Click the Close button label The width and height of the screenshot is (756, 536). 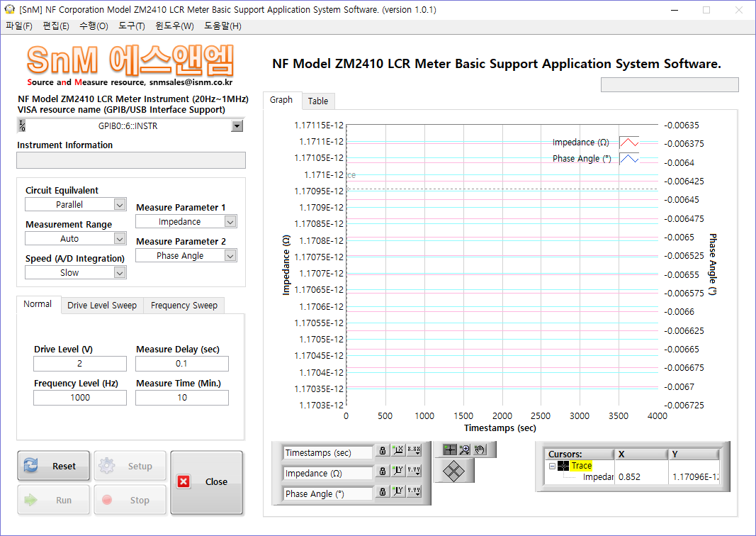[216, 481]
